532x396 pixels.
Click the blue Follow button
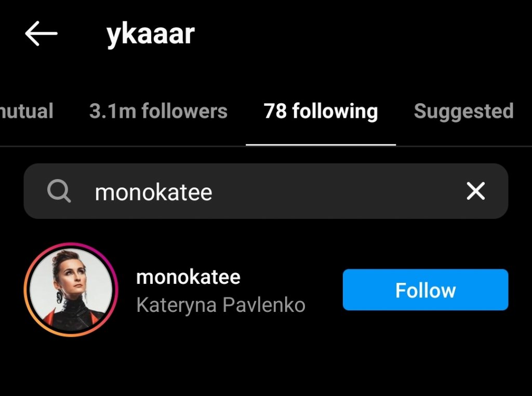click(x=425, y=290)
